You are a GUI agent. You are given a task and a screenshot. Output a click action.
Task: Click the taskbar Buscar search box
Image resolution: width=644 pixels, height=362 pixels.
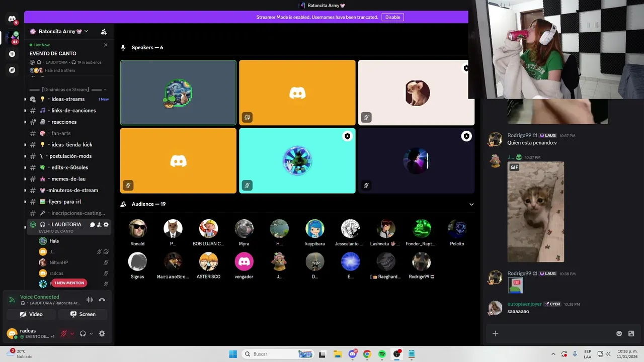point(278,354)
